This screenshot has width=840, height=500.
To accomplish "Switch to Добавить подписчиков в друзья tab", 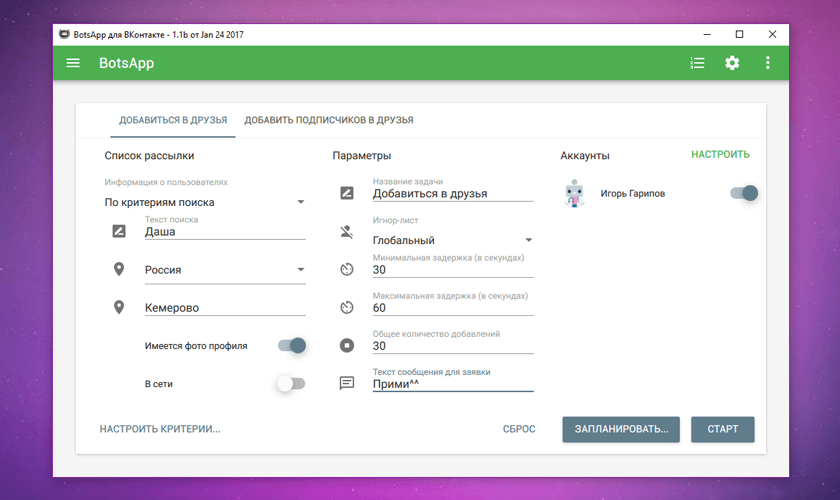I will click(329, 120).
